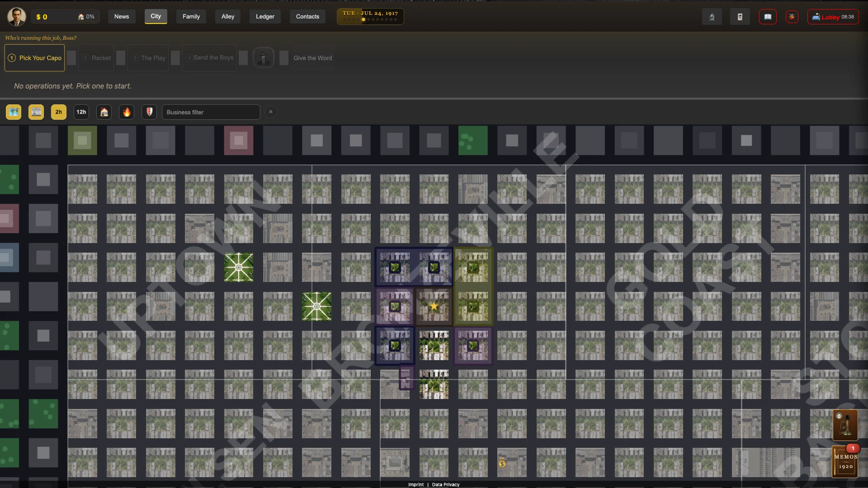Select The Play step

click(x=148, y=58)
